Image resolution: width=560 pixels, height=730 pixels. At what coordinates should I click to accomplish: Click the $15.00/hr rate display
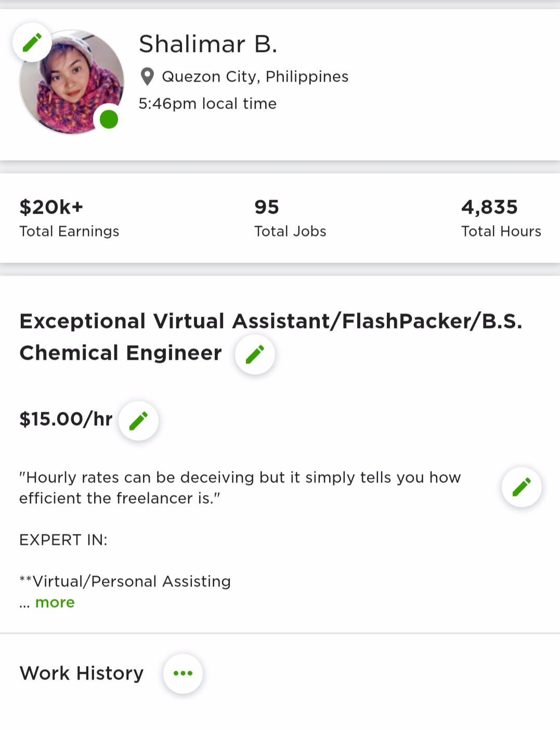[66, 419]
